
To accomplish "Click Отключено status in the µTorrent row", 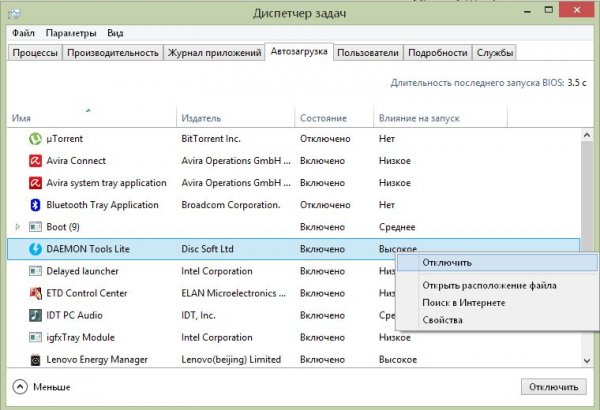I will [325, 139].
